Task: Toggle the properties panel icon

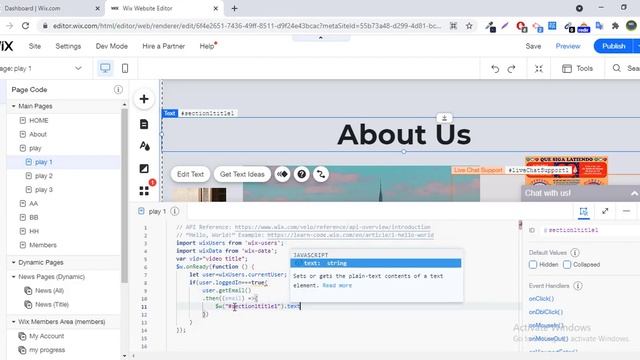Action: click(x=584, y=211)
